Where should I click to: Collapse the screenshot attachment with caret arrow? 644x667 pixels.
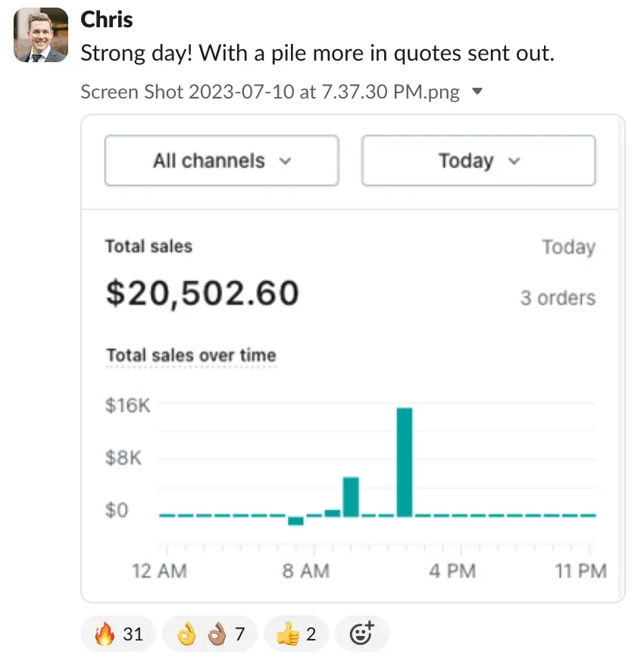coord(477,91)
